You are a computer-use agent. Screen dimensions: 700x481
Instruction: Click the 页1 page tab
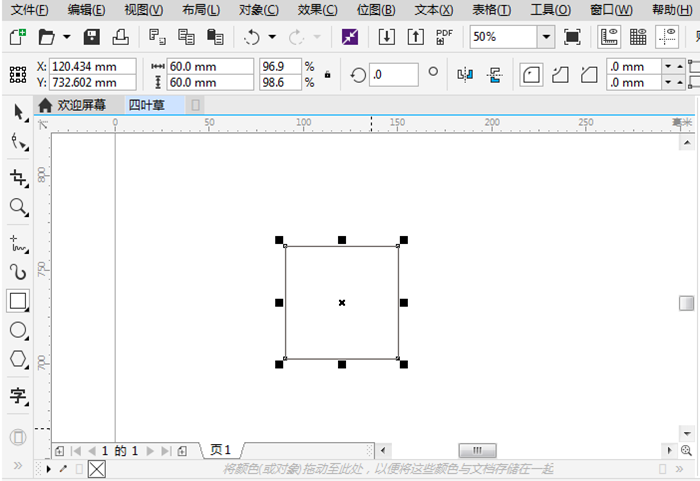click(x=220, y=450)
